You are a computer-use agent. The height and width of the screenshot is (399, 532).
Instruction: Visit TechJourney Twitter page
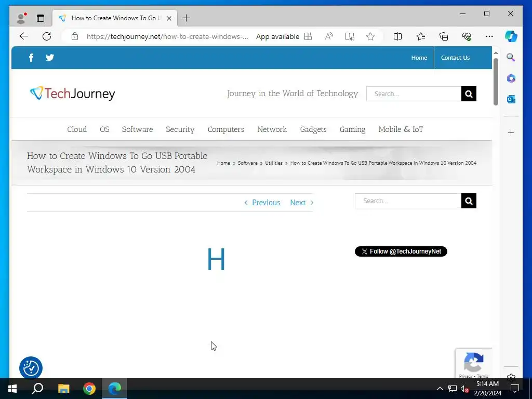coord(50,58)
